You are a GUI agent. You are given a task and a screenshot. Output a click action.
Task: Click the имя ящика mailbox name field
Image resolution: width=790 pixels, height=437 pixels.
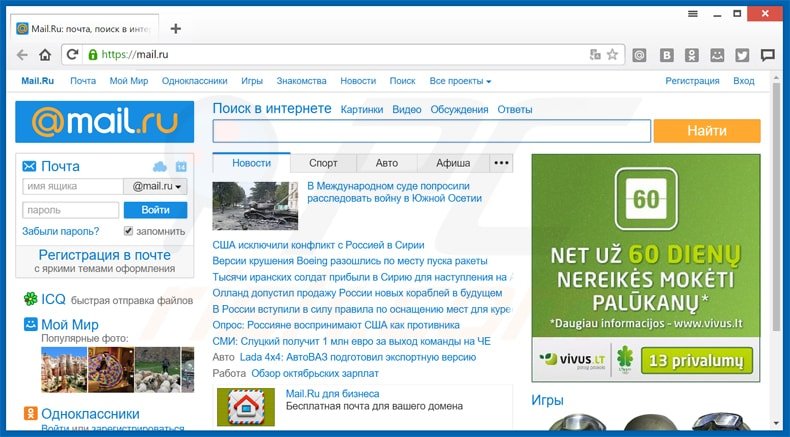pos(73,186)
